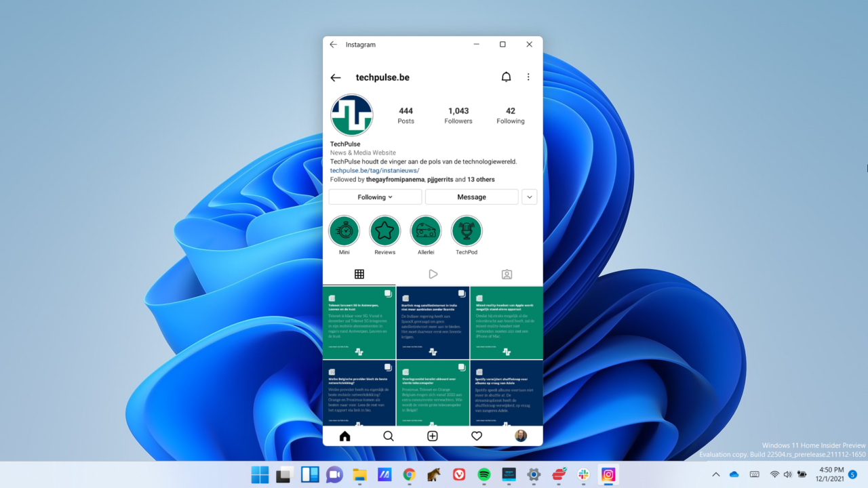Open Google Chrome from the taskbar
This screenshot has width=868, height=488.
click(x=410, y=474)
